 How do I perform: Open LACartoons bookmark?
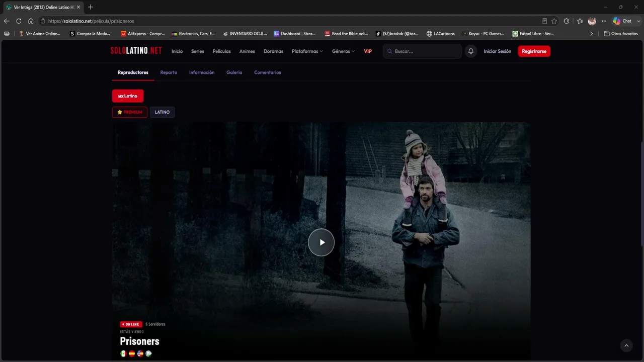[x=441, y=34]
